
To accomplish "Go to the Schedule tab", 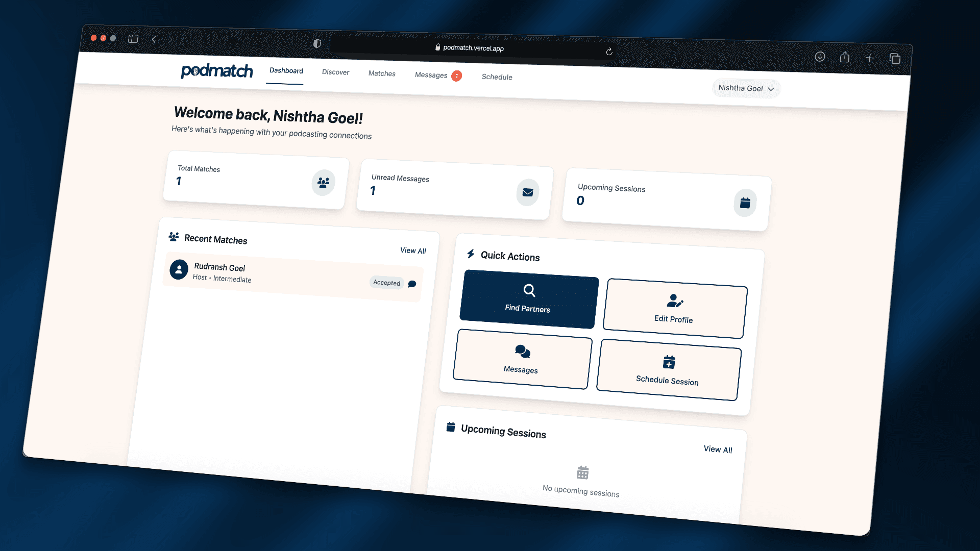I will click(497, 77).
